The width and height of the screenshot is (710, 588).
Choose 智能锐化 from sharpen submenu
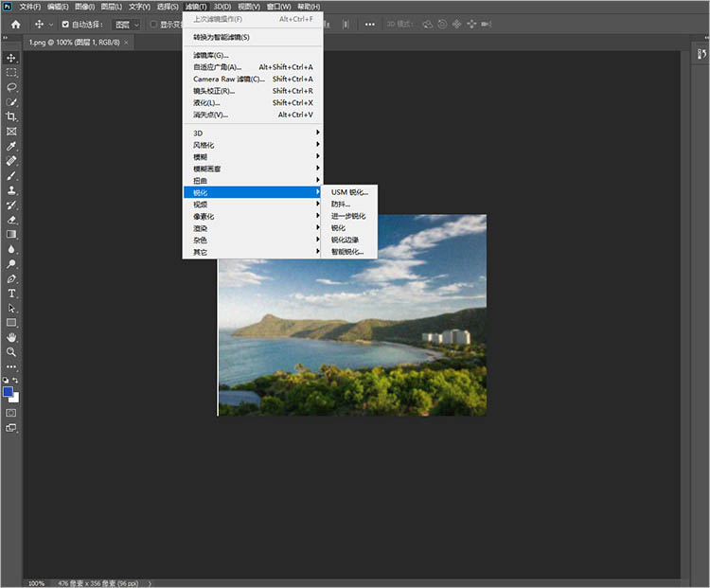[349, 252]
